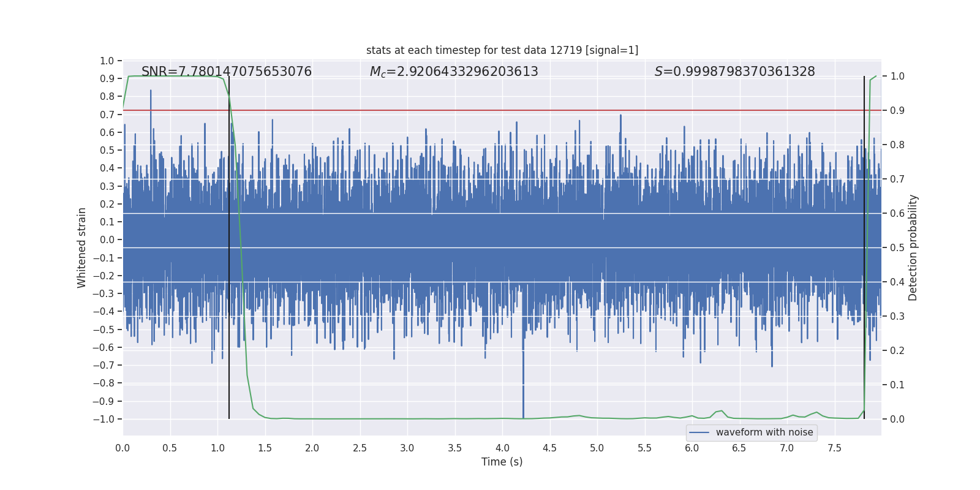The height and width of the screenshot is (490, 980).
Task: Click the 7.5 tick label on time axis
Action: pyautogui.click(x=834, y=448)
